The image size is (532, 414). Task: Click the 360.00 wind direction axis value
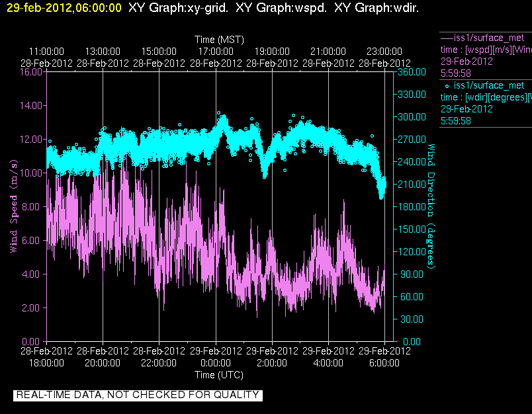coord(412,72)
